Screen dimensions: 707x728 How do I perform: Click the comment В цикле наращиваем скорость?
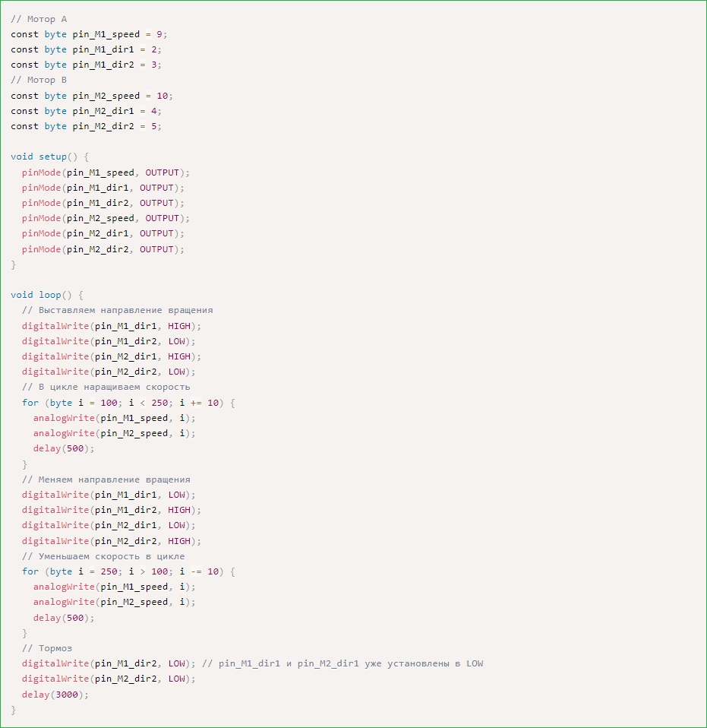point(106,387)
